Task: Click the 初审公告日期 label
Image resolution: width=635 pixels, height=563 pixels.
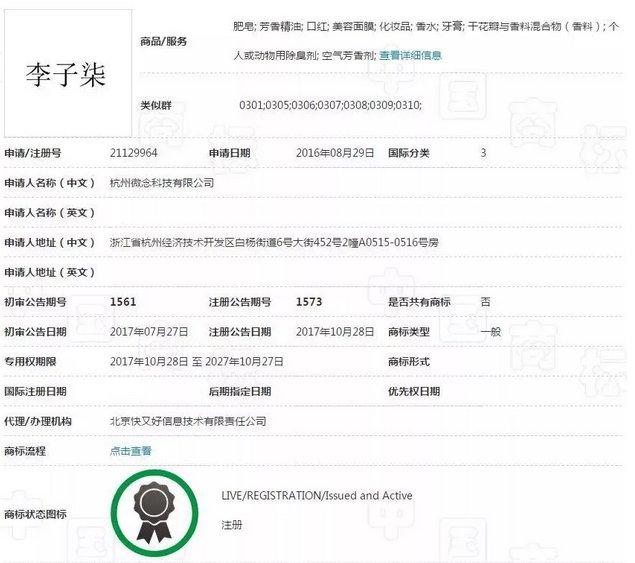Action: coord(35,332)
